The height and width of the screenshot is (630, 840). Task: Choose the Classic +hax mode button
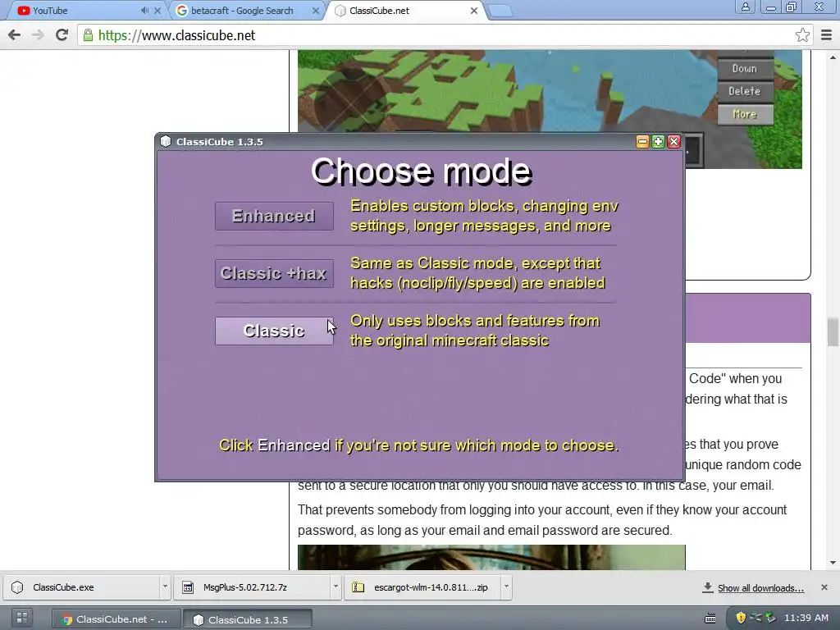(x=274, y=273)
